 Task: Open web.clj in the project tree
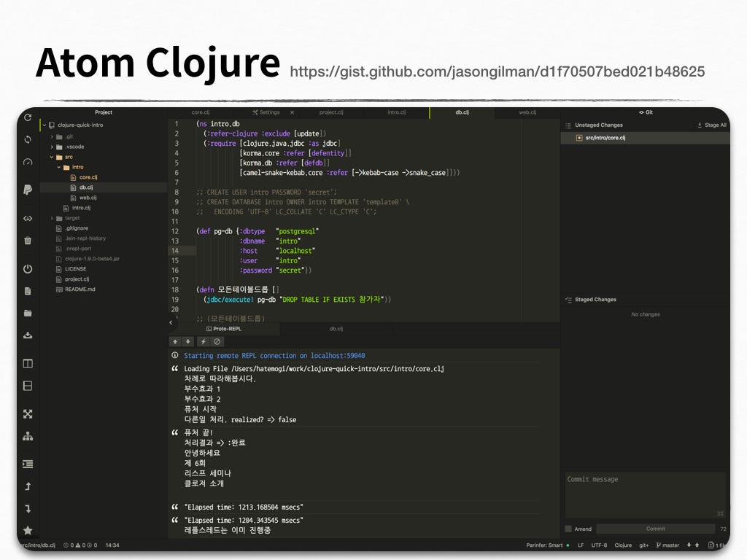88,198
